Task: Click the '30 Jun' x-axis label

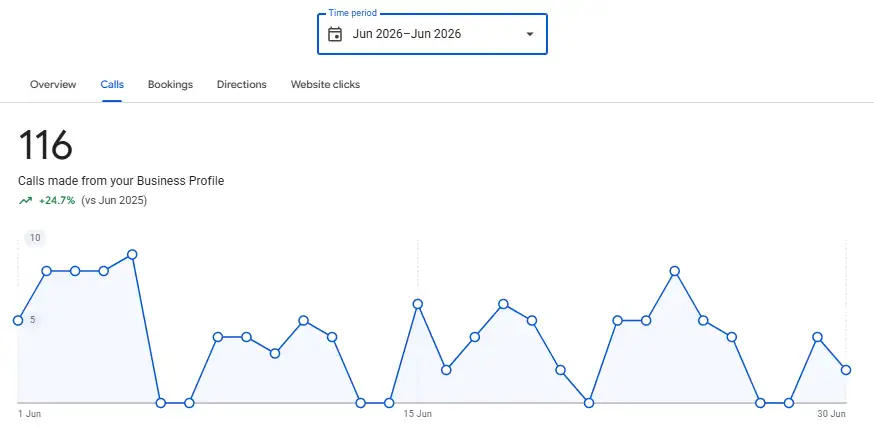Action: click(832, 414)
